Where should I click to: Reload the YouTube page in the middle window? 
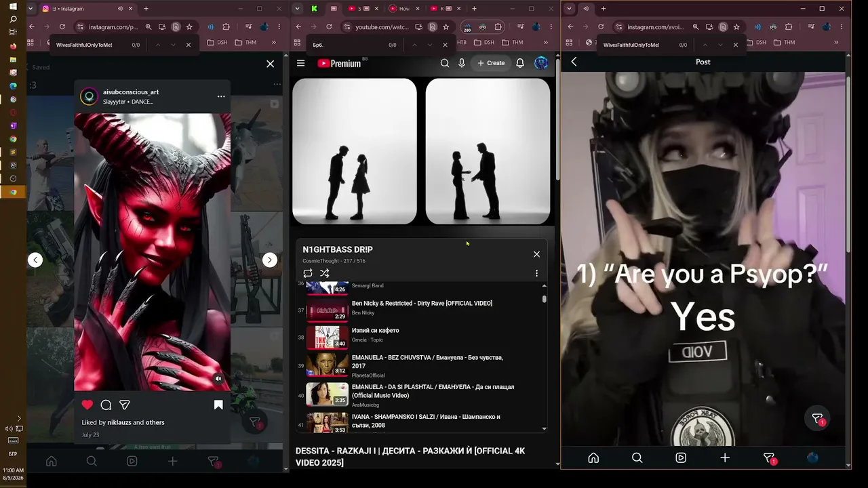pyautogui.click(x=329, y=27)
